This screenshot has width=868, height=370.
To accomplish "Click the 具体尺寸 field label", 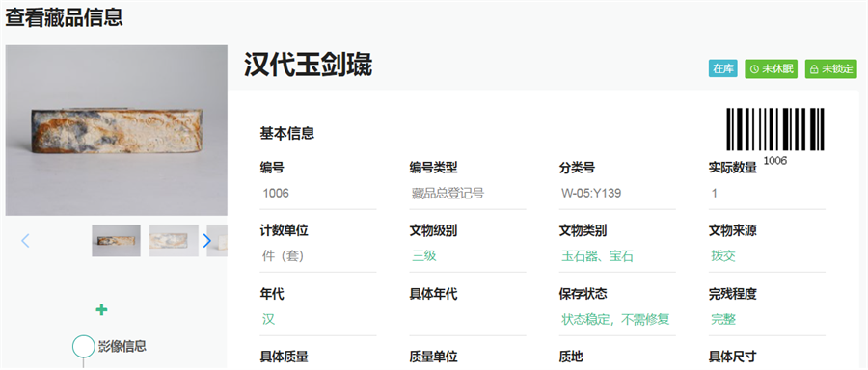I will (x=733, y=357).
